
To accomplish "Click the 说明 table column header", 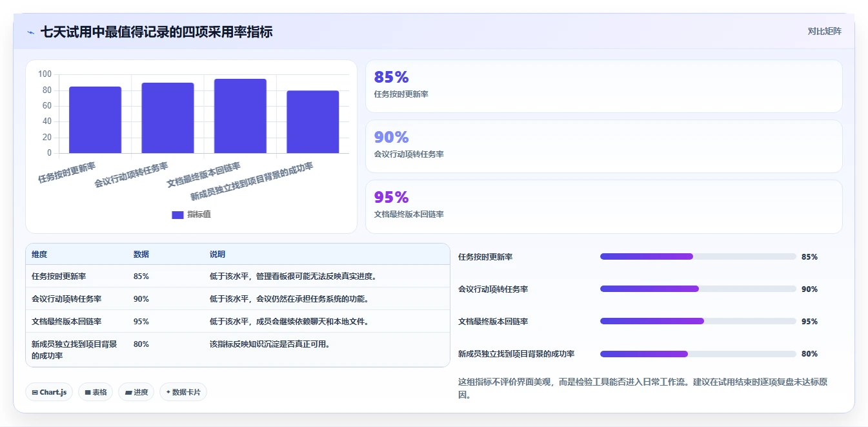I will click(217, 255).
